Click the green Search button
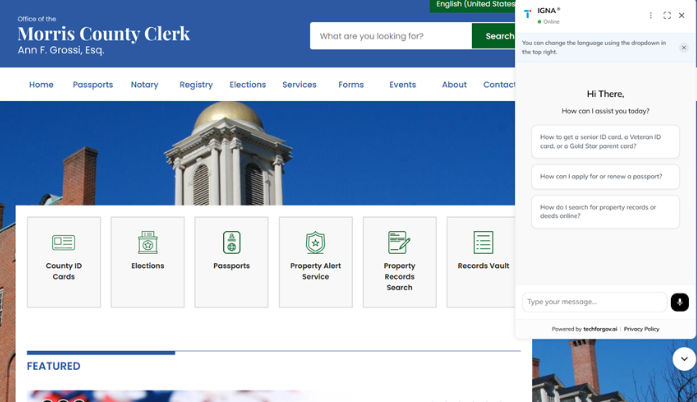 click(x=494, y=36)
